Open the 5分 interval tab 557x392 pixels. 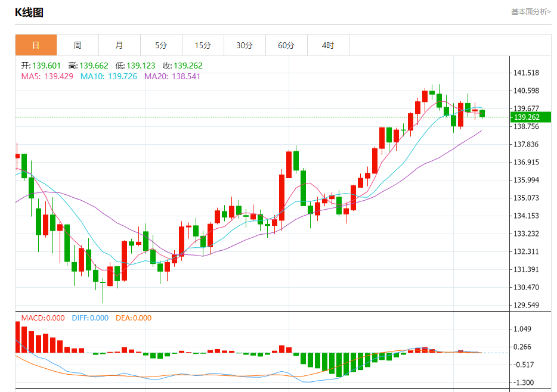[161, 45]
